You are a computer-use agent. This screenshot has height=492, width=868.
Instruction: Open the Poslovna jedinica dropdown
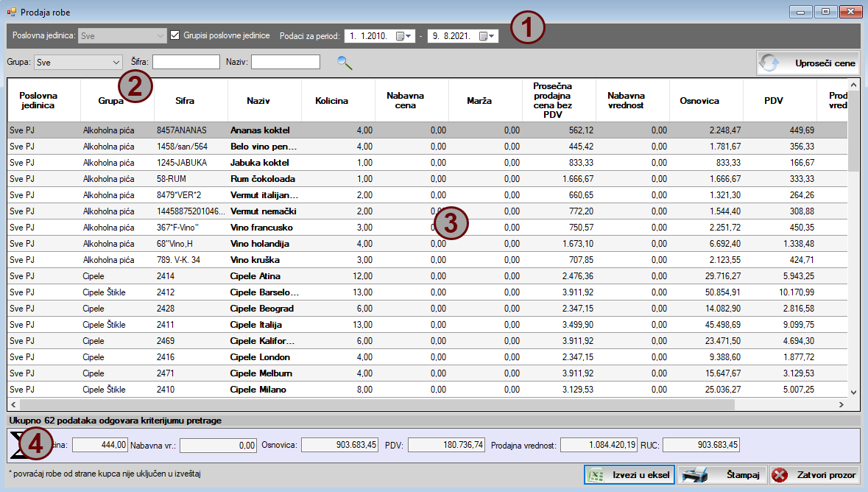pyautogui.click(x=121, y=36)
